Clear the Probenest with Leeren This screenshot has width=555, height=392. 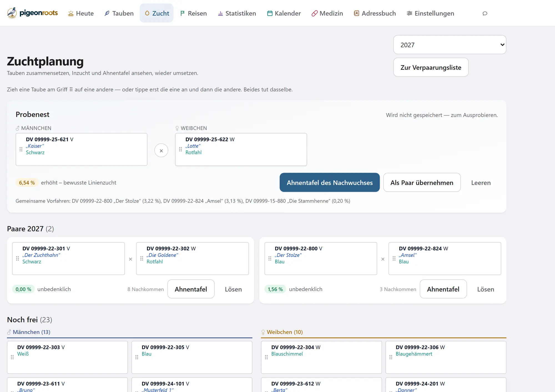(x=481, y=183)
